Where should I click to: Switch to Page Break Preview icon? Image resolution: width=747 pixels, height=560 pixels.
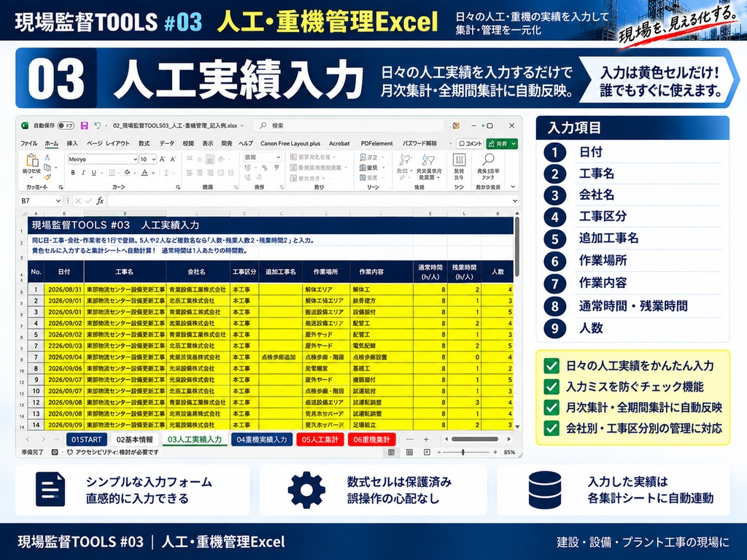(427, 452)
